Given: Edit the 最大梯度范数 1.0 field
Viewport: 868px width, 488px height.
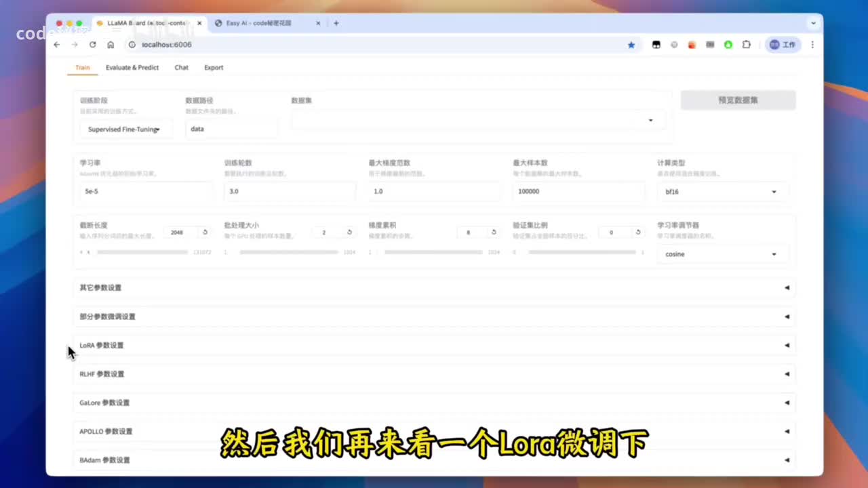Looking at the screenshot, I should 434,191.
